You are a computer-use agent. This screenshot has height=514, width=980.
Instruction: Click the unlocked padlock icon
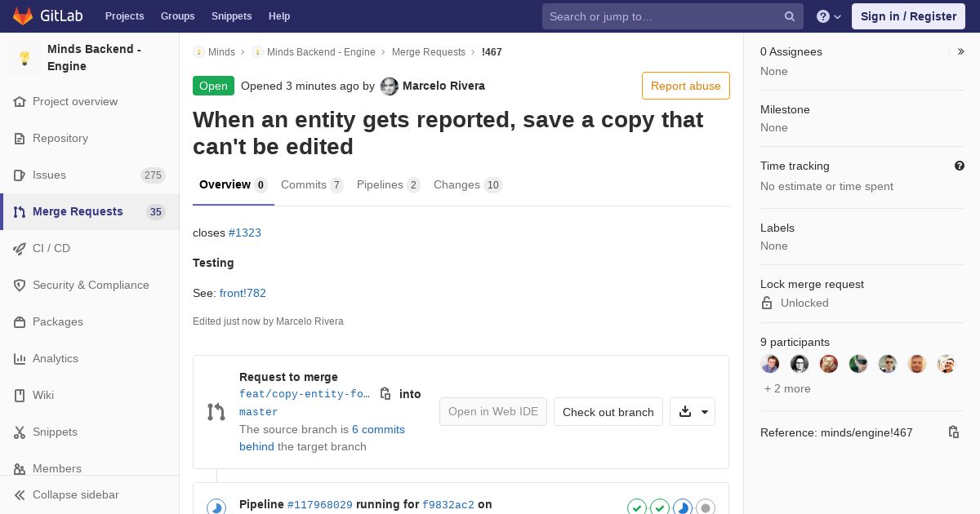click(x=767, y=303)
